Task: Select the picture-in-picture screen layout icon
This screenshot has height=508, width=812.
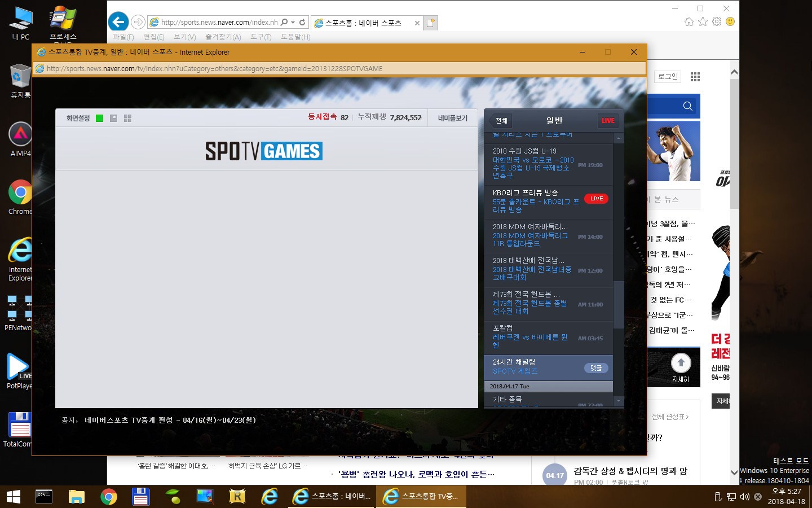Action: click(x=113, y=118)
